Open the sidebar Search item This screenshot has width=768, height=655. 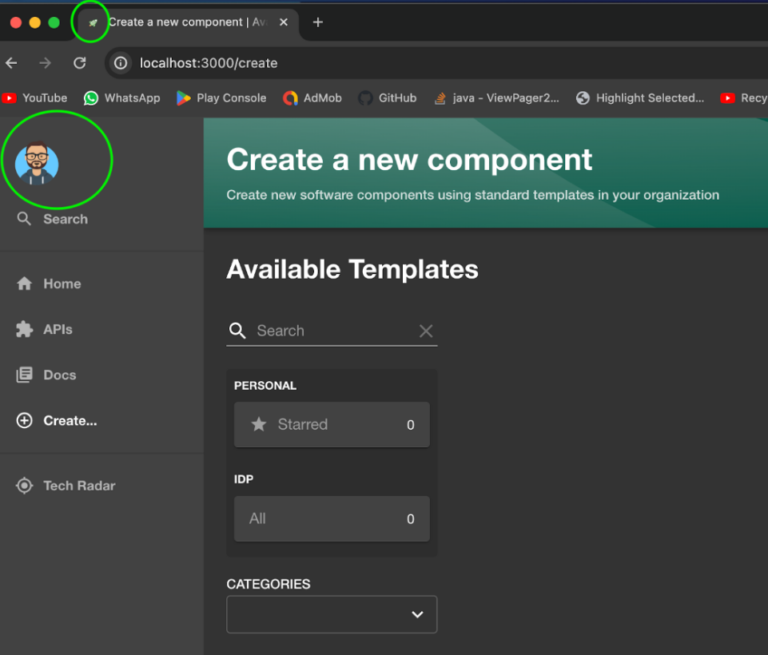[52, 219]
